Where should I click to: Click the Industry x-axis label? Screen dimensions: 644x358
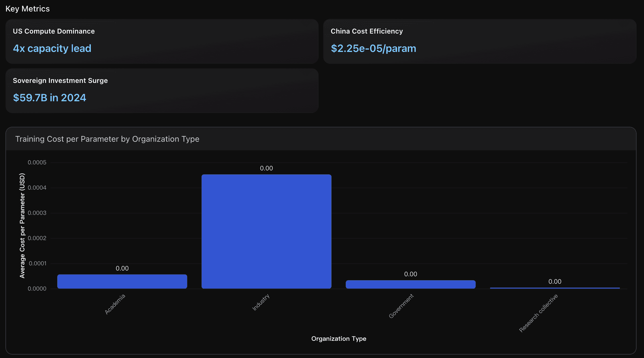(261, 302)
